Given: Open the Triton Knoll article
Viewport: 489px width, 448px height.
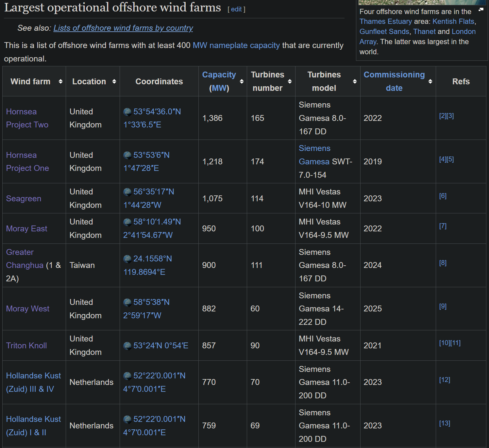Looking at the screenshot, I should 26,346.
